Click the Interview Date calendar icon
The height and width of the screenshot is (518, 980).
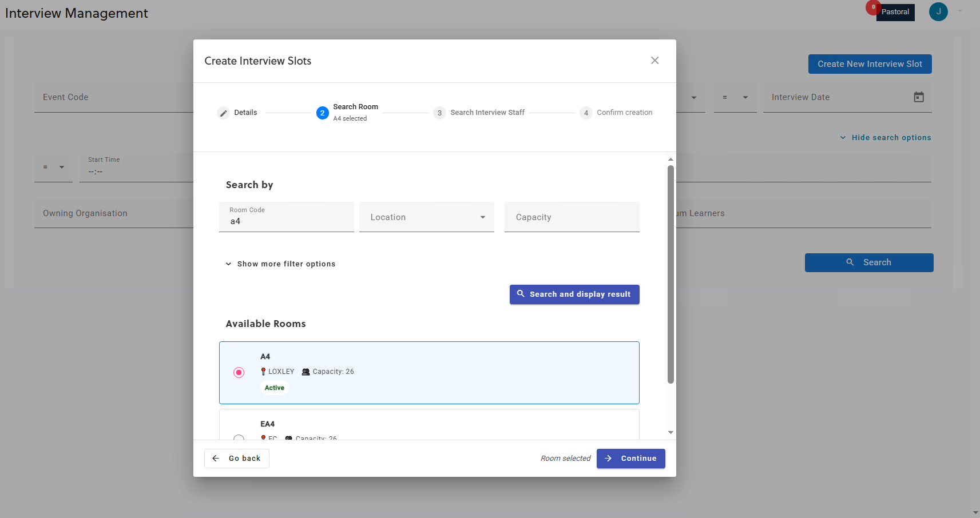918,97
